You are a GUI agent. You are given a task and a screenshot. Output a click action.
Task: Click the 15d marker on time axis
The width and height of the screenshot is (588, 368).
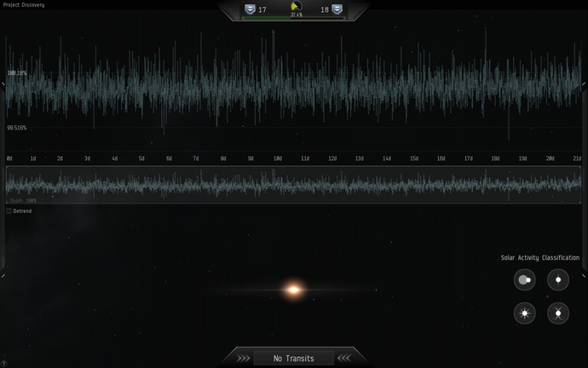[414, 158]
